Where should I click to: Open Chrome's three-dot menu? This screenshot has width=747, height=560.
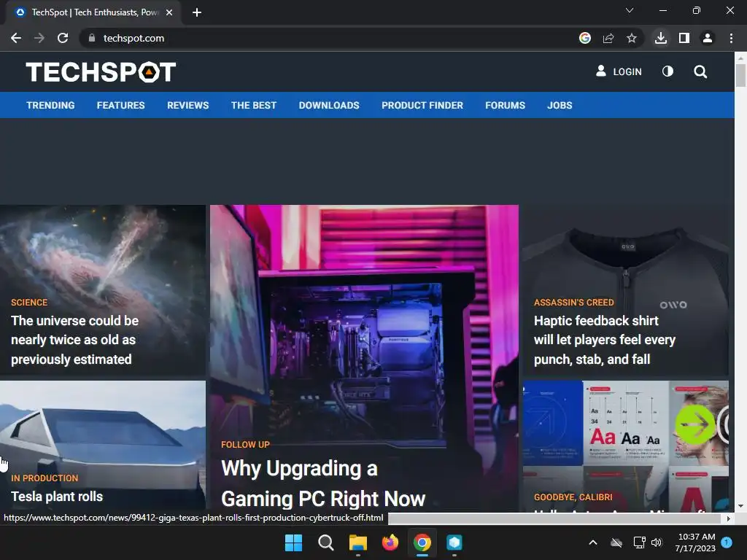[731, 38]
